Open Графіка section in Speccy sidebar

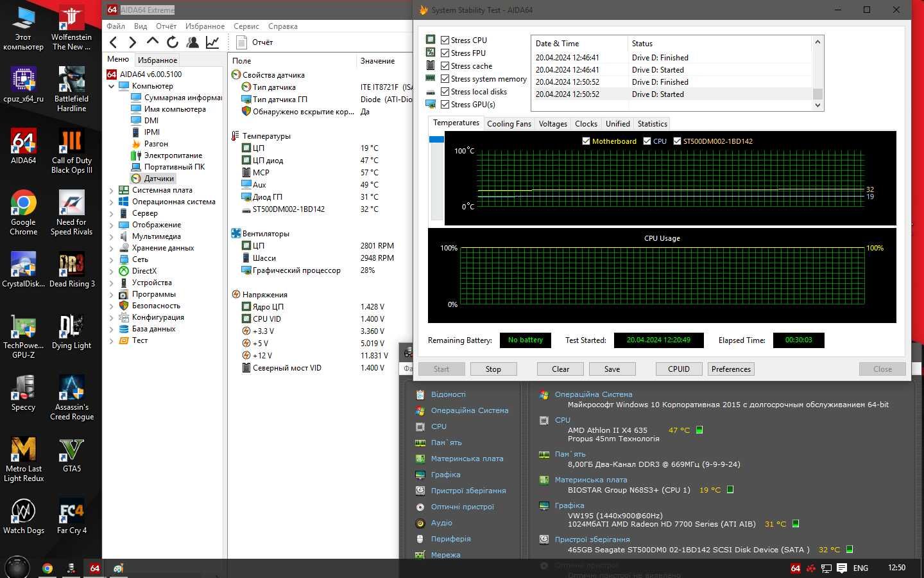pos(445,475)
